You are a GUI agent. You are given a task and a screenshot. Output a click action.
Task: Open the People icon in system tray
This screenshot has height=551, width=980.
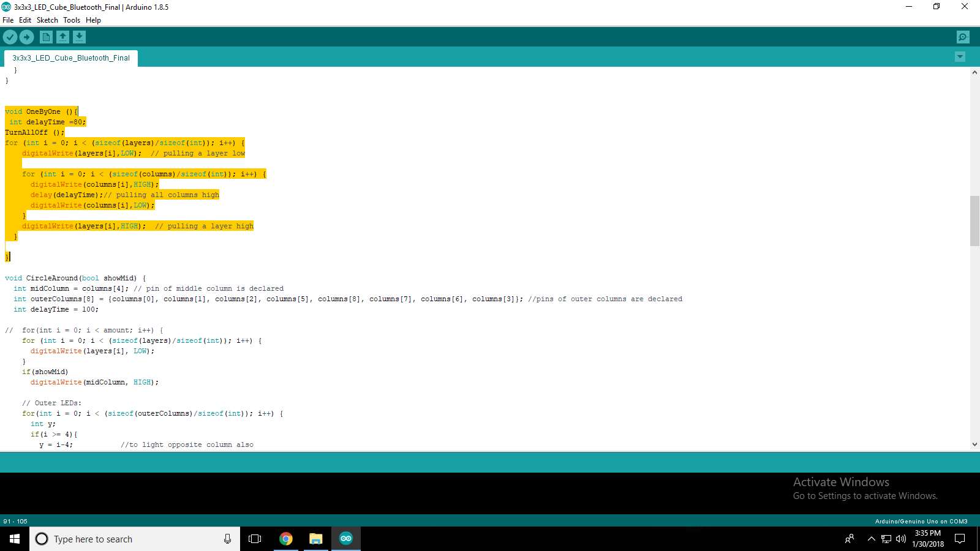point(850,539)
